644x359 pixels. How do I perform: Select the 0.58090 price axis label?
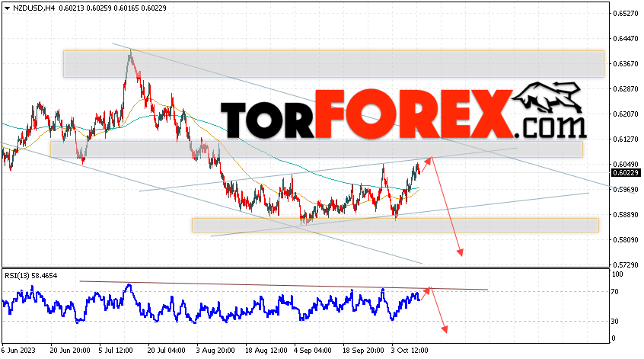pyautogui.click(x=626, y=240)
